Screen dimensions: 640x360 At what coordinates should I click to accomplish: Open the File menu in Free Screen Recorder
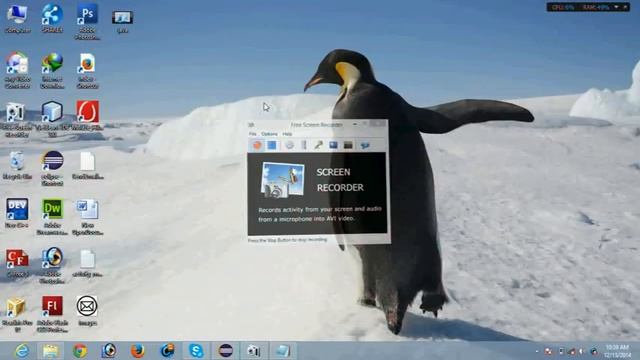point(253,134)
